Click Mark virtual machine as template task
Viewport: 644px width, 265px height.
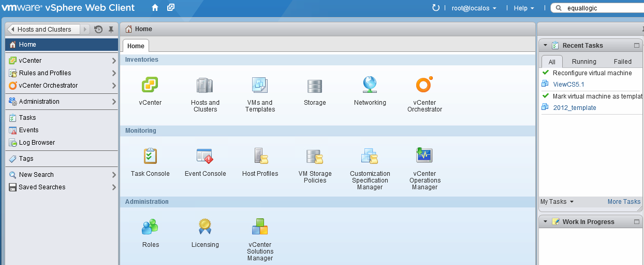coord(597,96)
